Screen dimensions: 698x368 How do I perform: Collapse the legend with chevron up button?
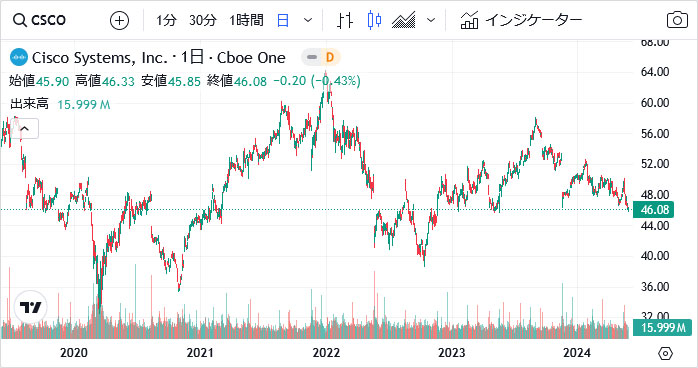click(25, 129)
